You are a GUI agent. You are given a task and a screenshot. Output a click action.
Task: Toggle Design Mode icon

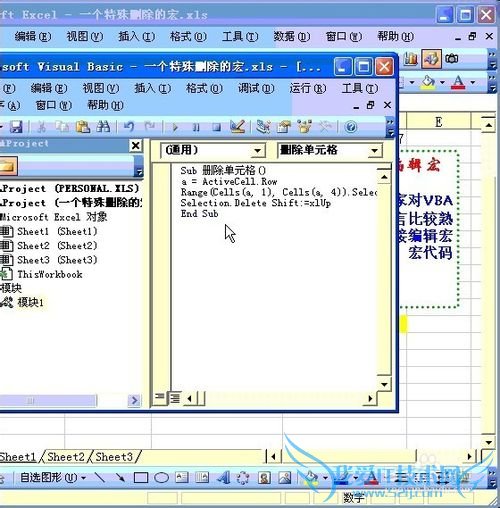coord(238,127)
